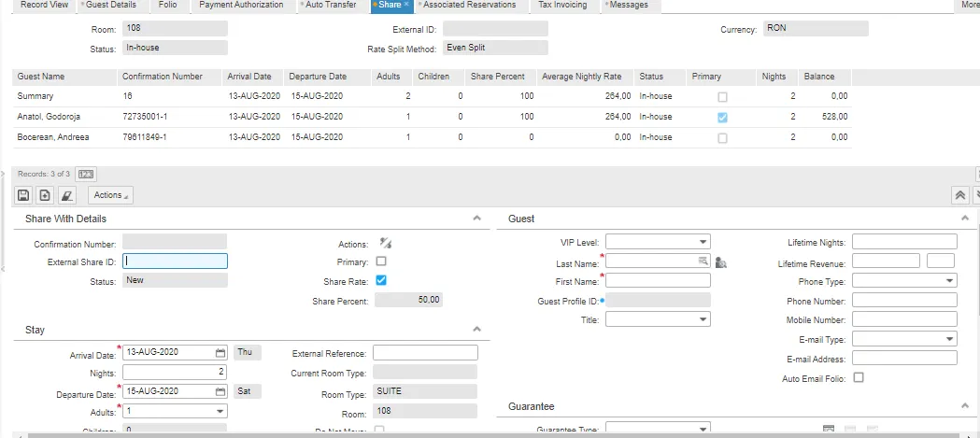Image resolution: width=980 pixels, height=438 pixels.
Task: Open the Messages tab
Action: (x=628, y=5)
